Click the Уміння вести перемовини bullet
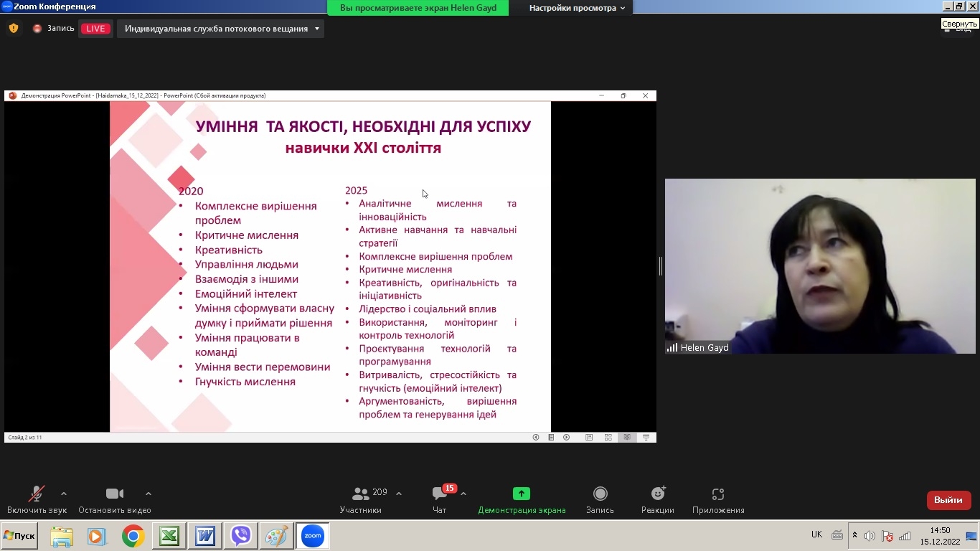This screenshot has width=980, height=551. tap(263, 367)
